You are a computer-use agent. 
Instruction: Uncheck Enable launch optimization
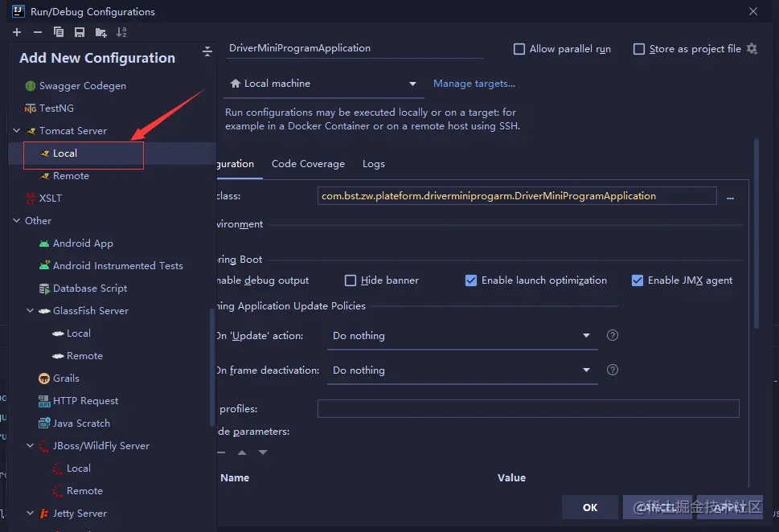[x=471, y=280]
